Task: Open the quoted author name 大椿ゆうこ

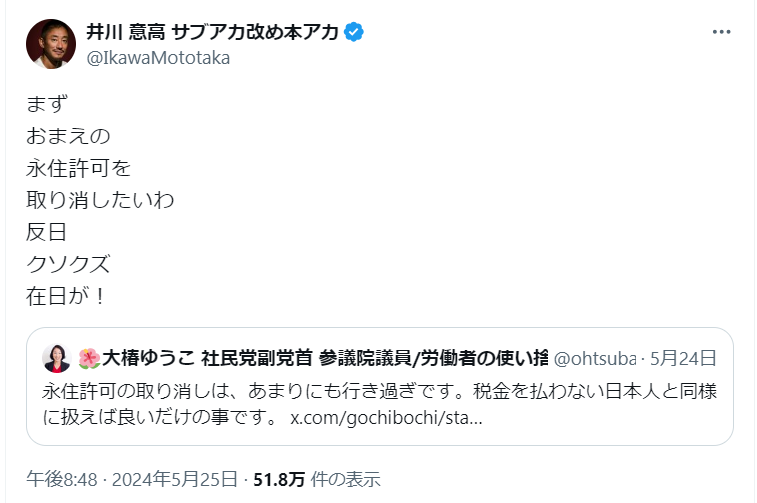Action: point(149,358)
